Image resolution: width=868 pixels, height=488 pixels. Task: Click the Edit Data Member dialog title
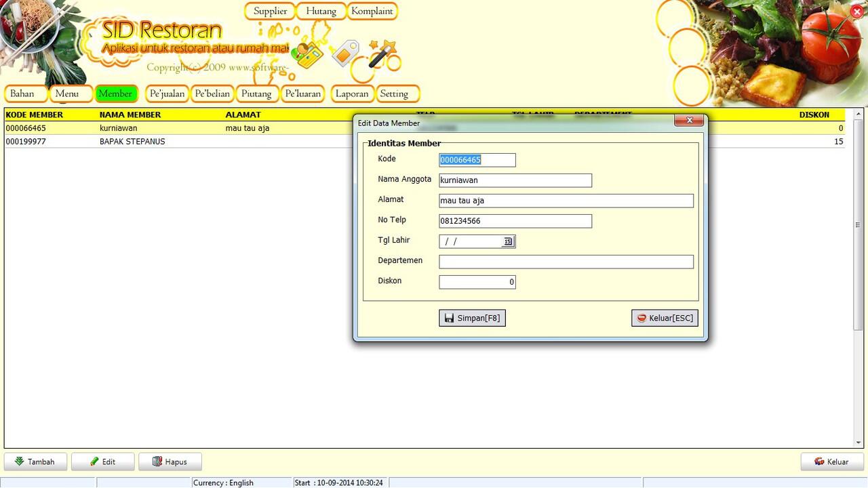[x=389, y=123]
